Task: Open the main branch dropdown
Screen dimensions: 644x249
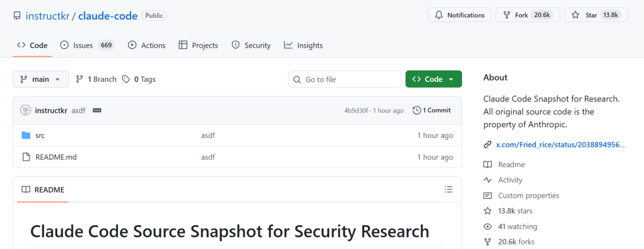Action: point(41,79)
